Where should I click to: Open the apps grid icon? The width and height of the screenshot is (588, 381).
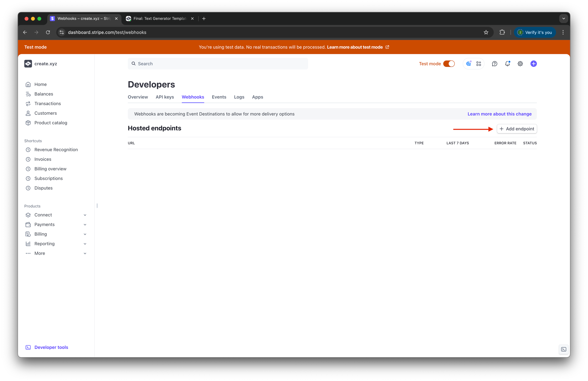(x=479, y=64)
